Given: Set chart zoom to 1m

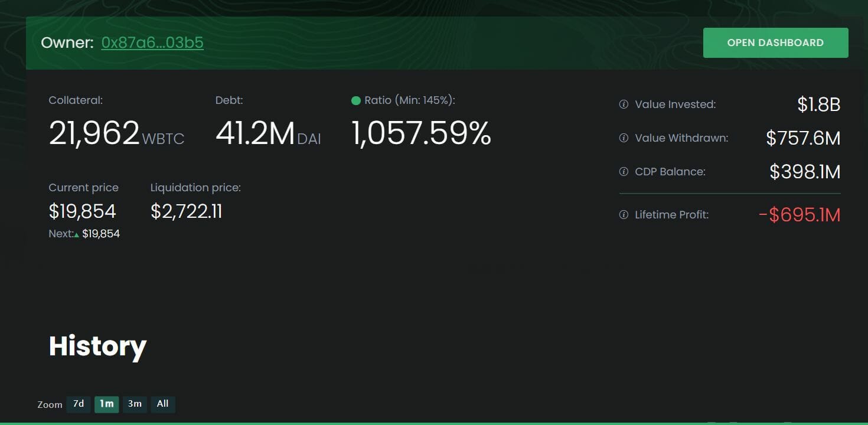Looking at the screenshot, I should pos(106,404).
